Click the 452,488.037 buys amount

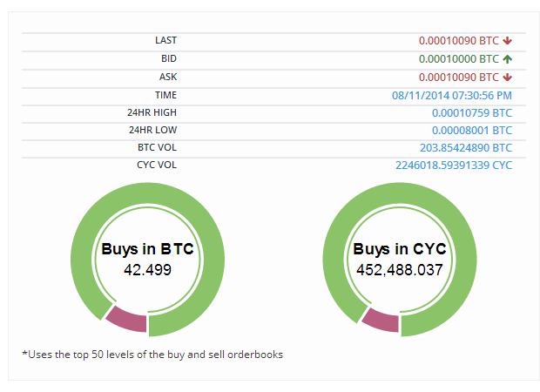tap(400, 270)
